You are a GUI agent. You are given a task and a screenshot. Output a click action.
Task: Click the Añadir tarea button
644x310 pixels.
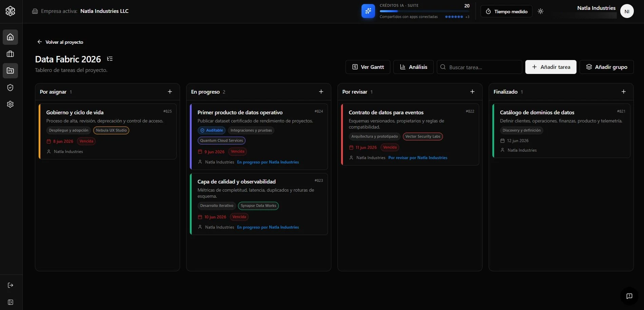[551, 67]
